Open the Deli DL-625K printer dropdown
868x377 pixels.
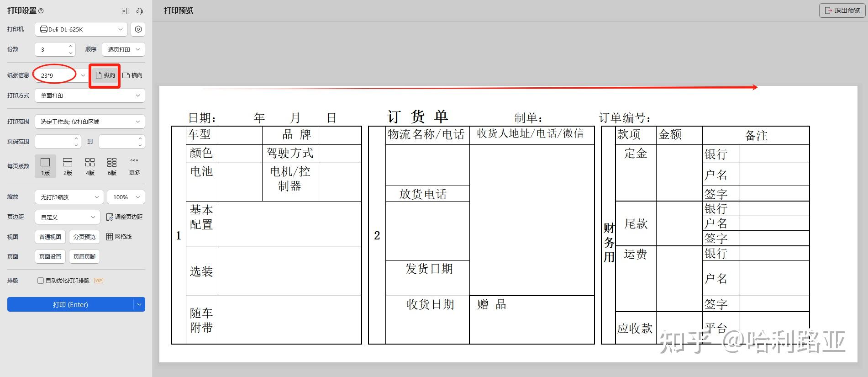pyautogui.click(x=82, y=29)
